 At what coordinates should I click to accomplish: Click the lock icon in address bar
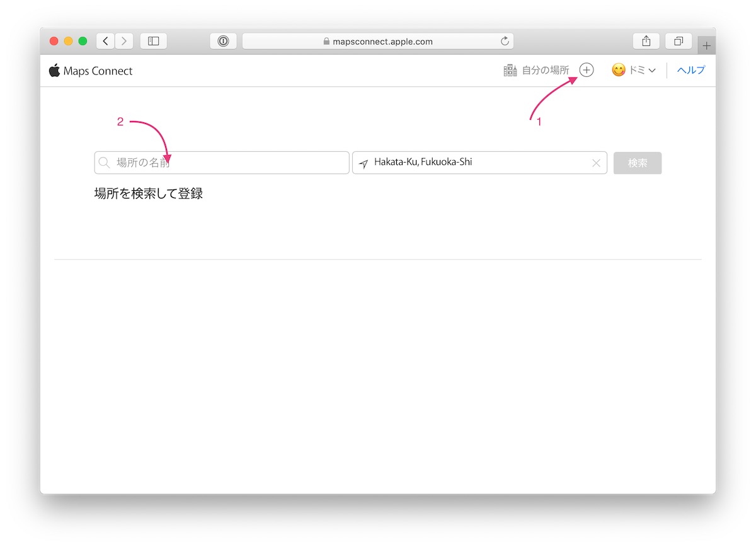point(326,42)
